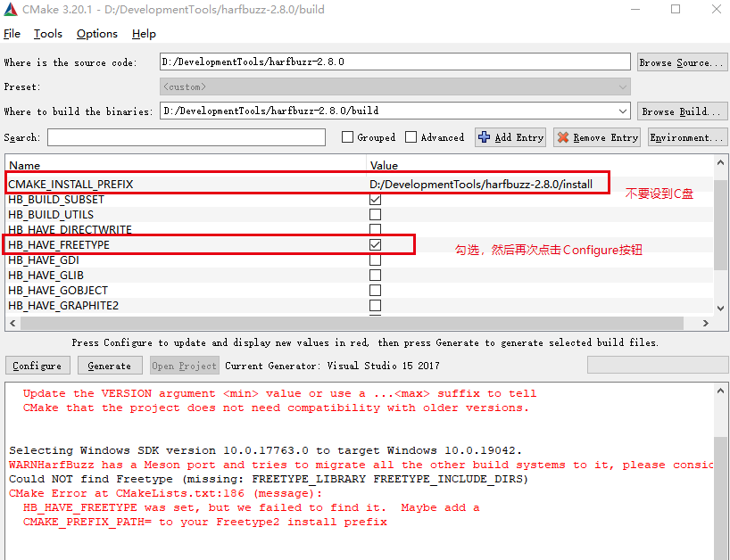Enable the Advanced checkbox
Image resolution: width=730 pixels, height=560 pixels.
411,136
